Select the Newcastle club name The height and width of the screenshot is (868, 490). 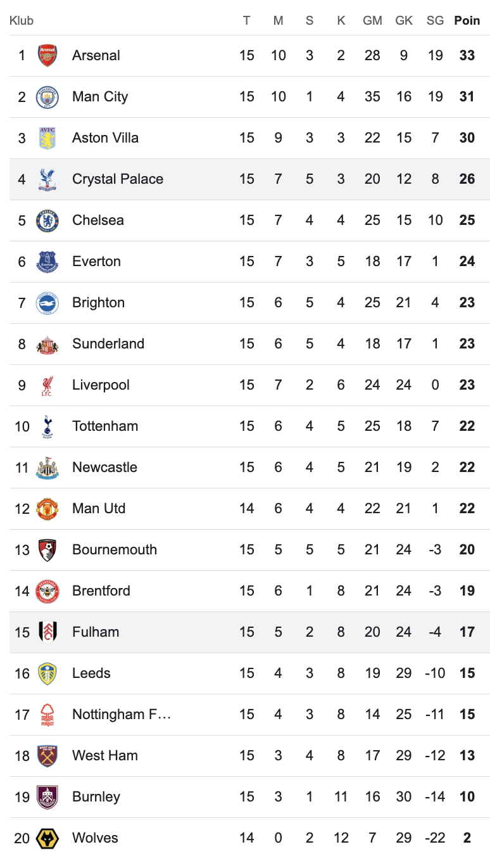[104, 468]
